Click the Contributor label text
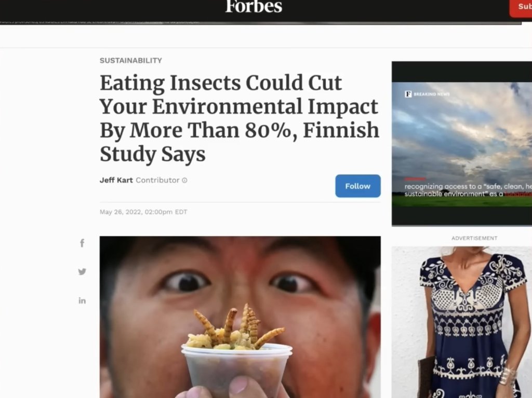532x398 pixels. (158, 181)
